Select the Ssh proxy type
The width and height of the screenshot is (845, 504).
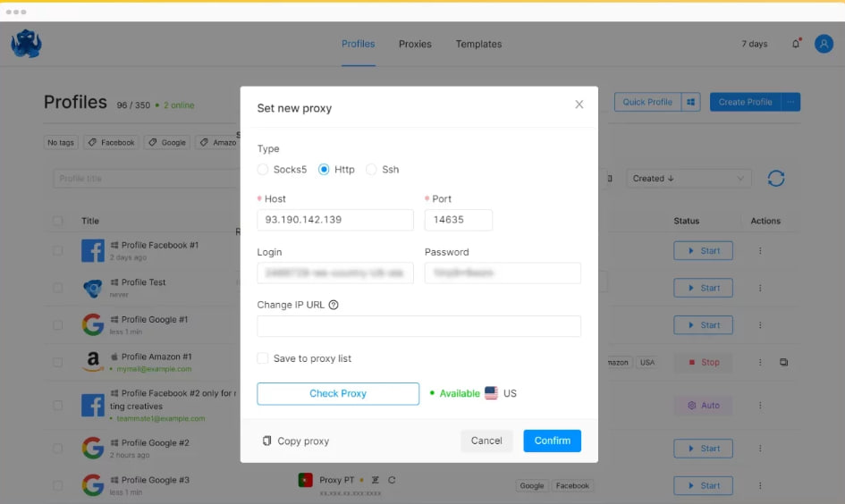coord(371,170)
